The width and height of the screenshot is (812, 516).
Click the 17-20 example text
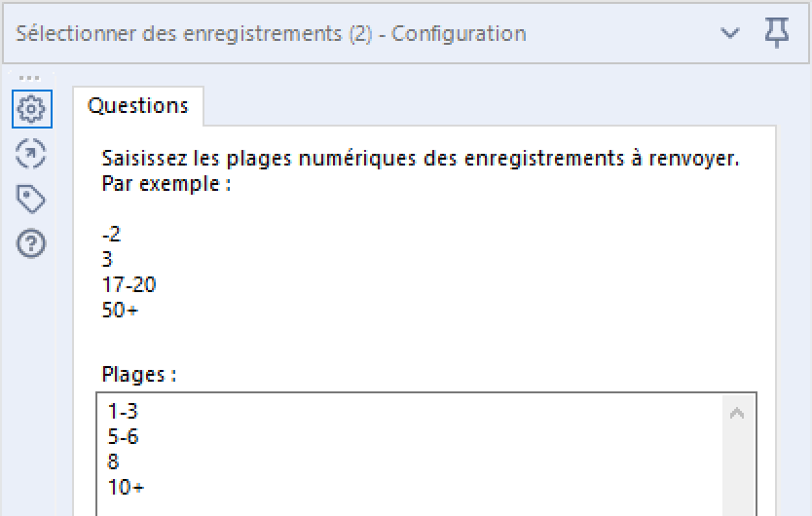coord(129,284)
